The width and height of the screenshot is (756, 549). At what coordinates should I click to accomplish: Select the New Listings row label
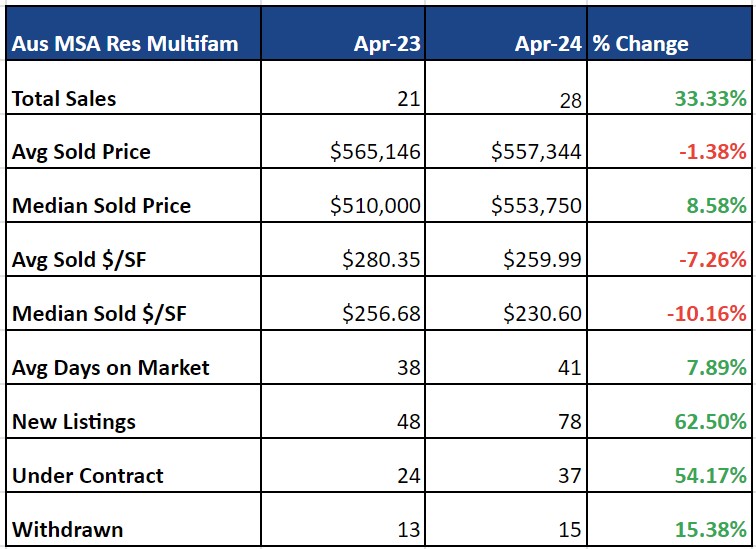[x=73, y=422]
